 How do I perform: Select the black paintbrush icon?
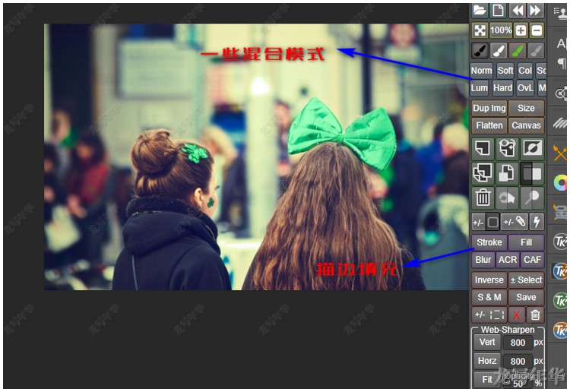pos(480,51)
